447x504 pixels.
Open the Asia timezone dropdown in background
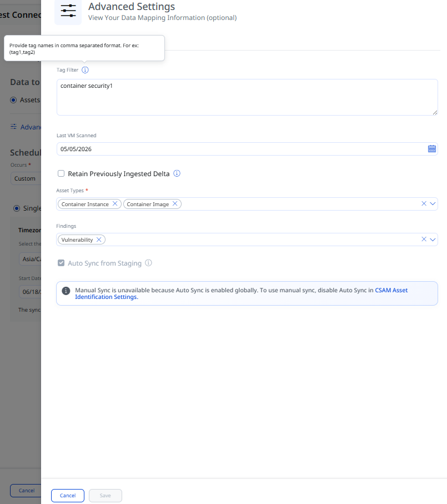click(x=30, y=259)
